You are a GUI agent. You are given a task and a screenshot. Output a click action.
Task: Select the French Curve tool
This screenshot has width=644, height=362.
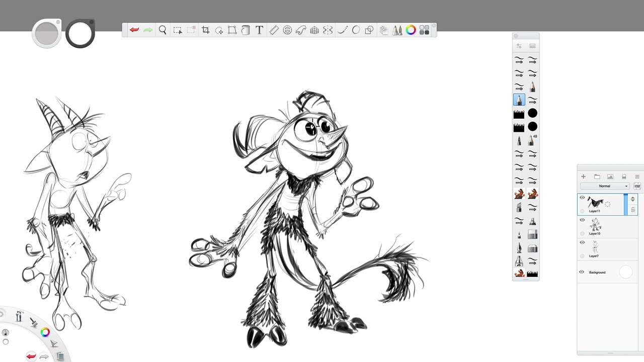click(x=301, y=30)
